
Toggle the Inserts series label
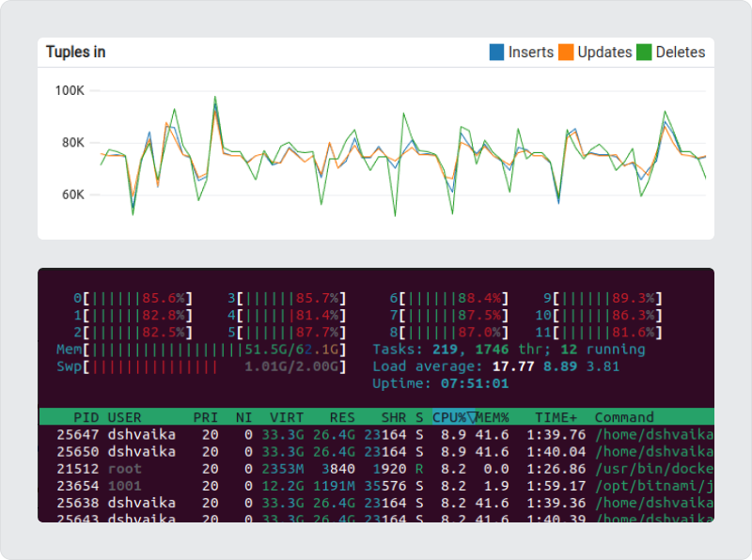pyautogui.click(x=531, y=53)
